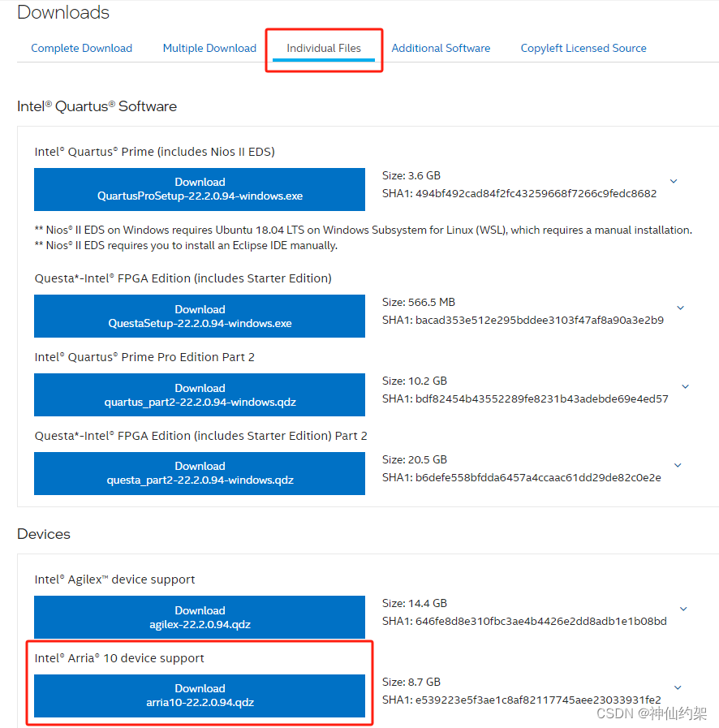Expand chevron for Arria 10 device support
This screenshot has height=728, width=719.
point(678,687)
